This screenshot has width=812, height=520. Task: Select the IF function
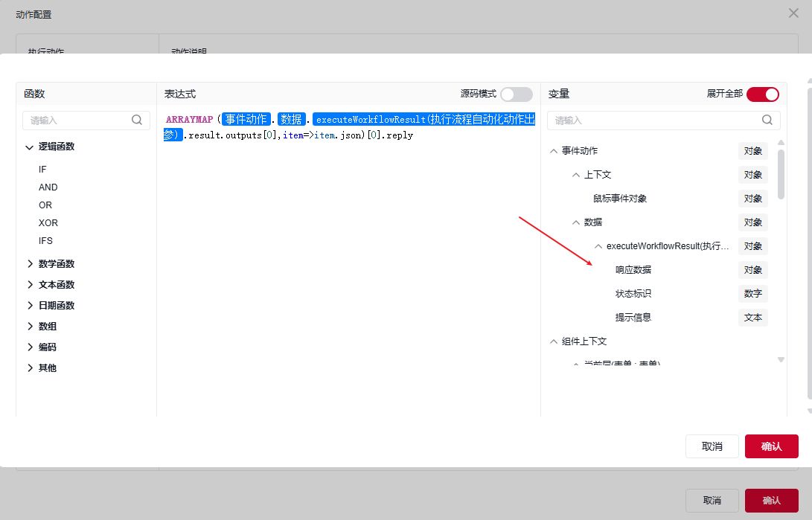pyautogui.click(x=42, y=170)
